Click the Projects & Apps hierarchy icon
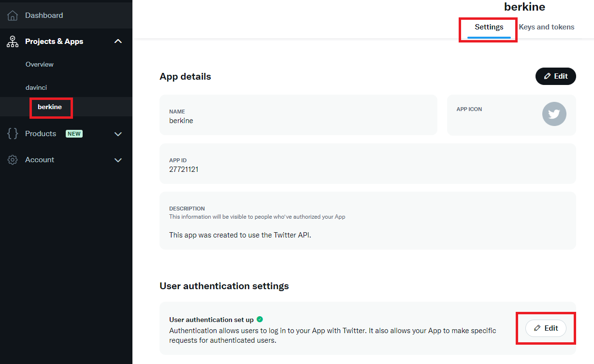 (13, 42)
